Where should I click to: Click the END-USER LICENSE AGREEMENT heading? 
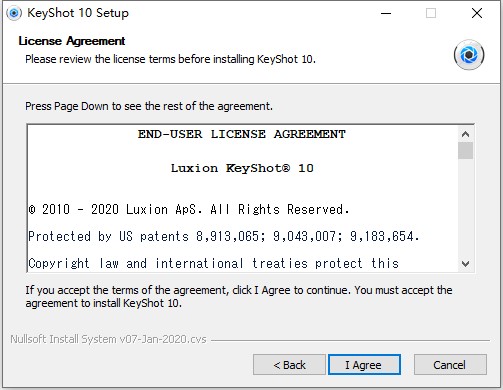(242, 134)
